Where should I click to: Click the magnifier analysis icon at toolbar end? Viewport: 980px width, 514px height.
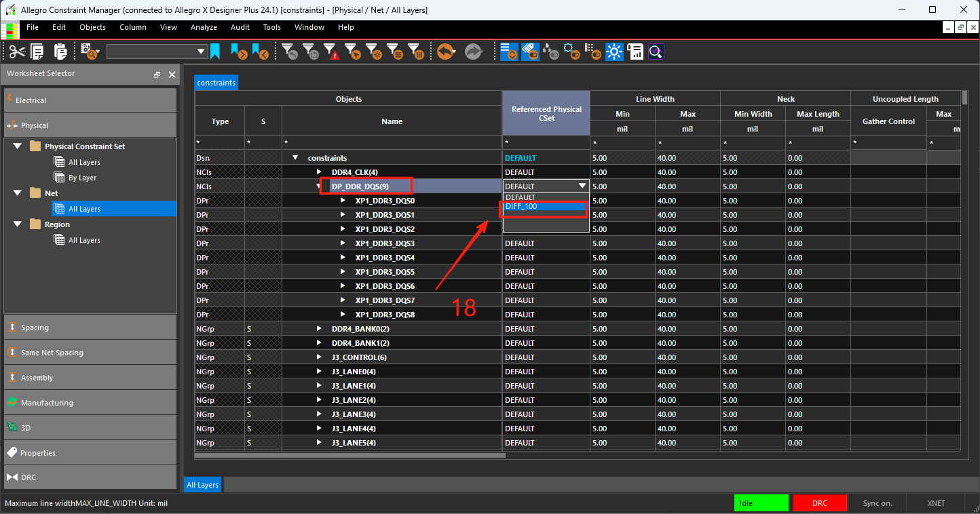coord(656,52)
